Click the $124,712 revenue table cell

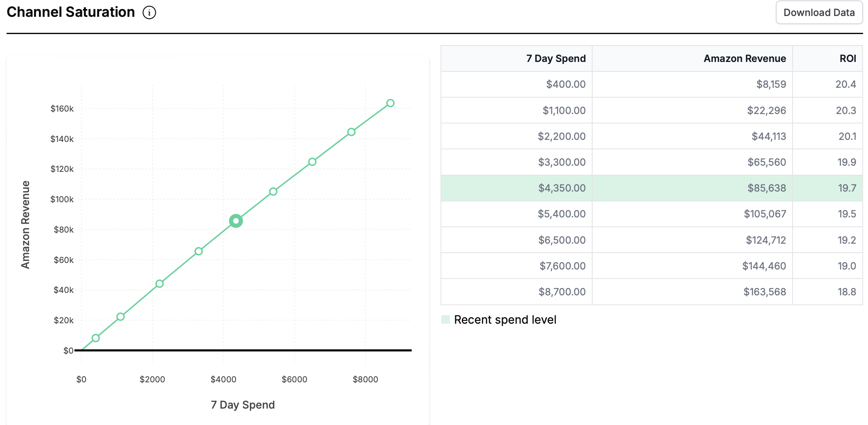coord(766,240)
